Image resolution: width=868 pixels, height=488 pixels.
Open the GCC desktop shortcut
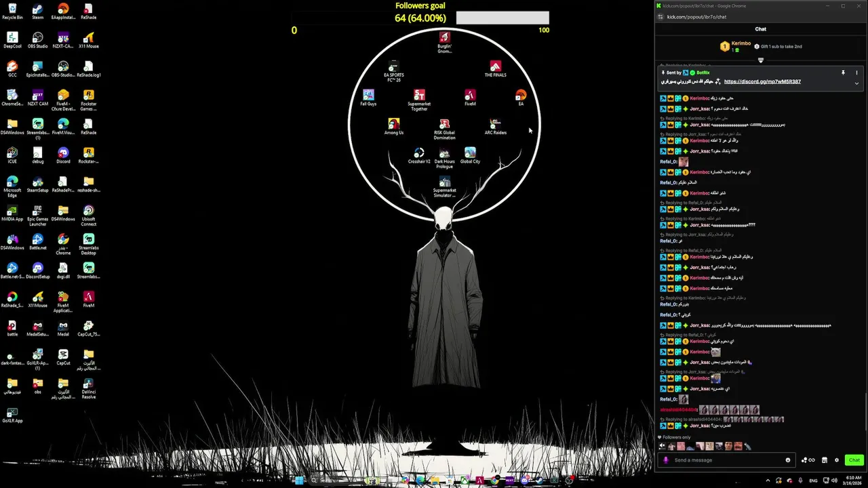[x=12, y=69]
